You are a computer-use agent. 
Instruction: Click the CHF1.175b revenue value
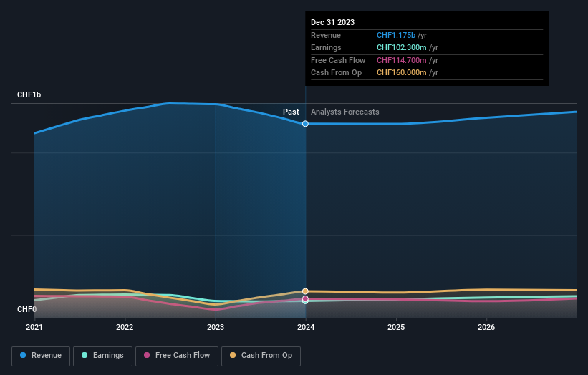396,35
